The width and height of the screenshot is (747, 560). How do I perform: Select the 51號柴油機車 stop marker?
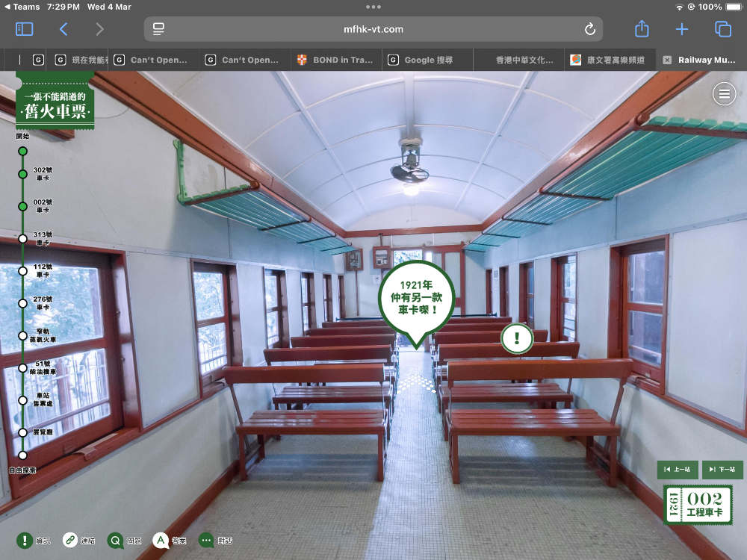[x=22, y=367]
